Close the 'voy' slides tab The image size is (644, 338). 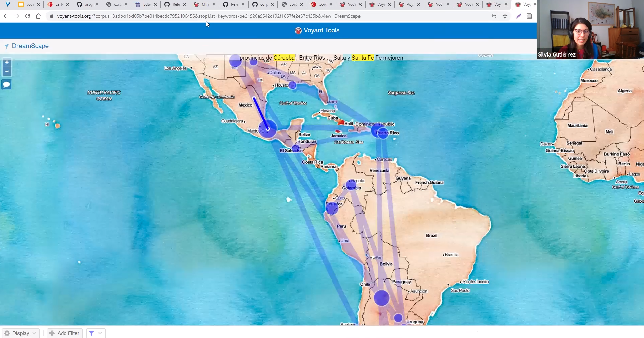click(38, 4)
